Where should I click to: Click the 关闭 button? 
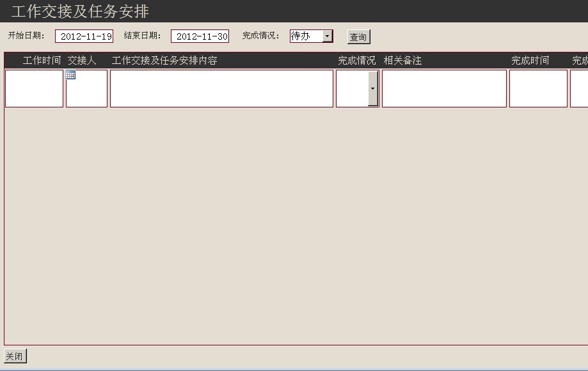(15, 356)
